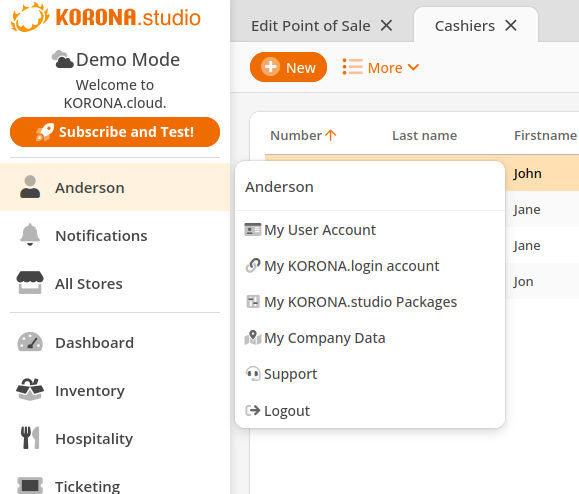Viewport: 579px width, 494px height.
Task: Click the KORONA.studio logo
Action: click(x=106, y=17)
